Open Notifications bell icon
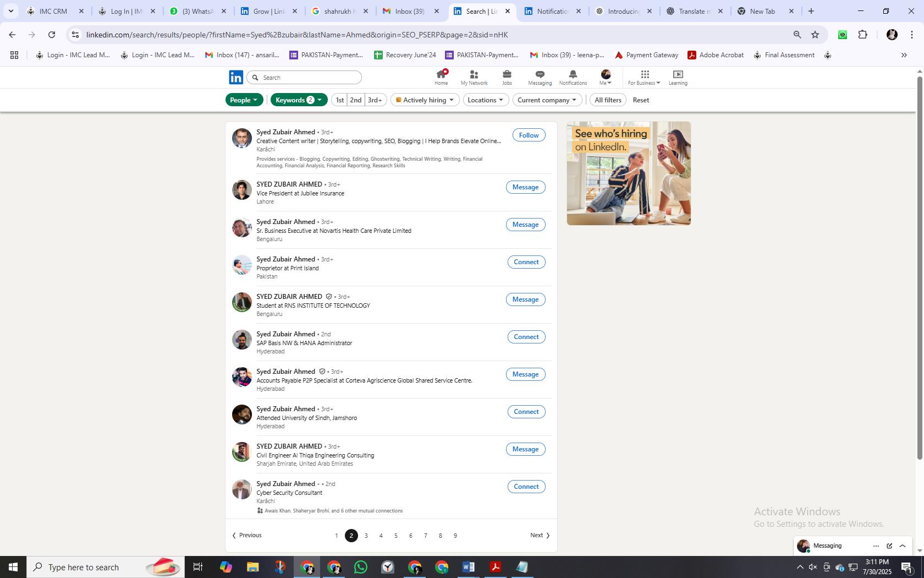 pyautogui.click(x=573, y=77)
